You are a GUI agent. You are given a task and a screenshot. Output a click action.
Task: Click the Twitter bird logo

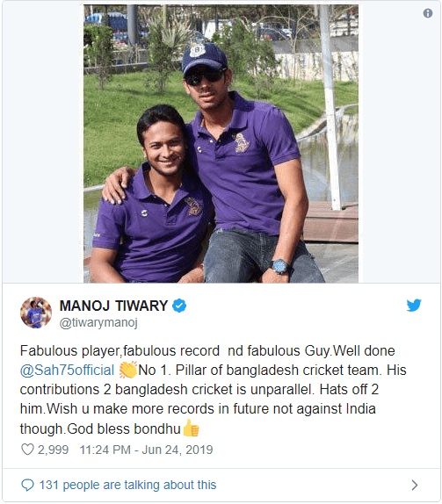click(414, 305)
